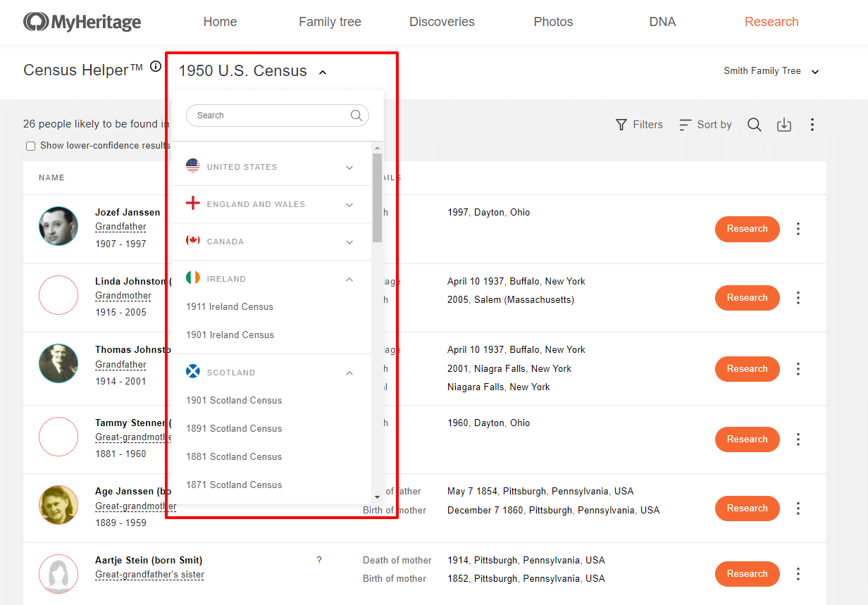Click the search magnifier in the results toolbar
This screenshot has height=605, width=868.
(755, 125)
